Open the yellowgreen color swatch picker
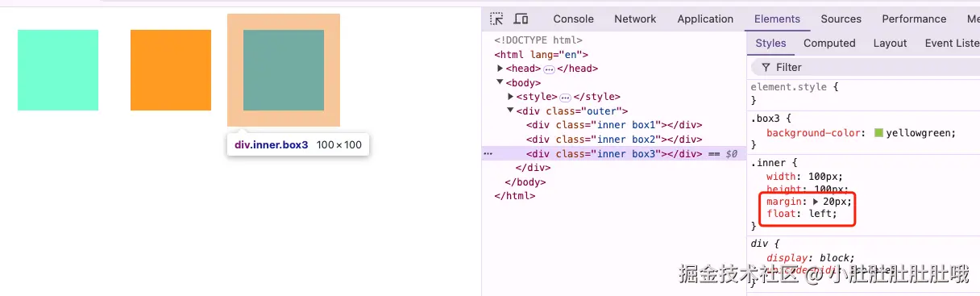The width and height of the screenshot is (980, 296). click(878, 133)
